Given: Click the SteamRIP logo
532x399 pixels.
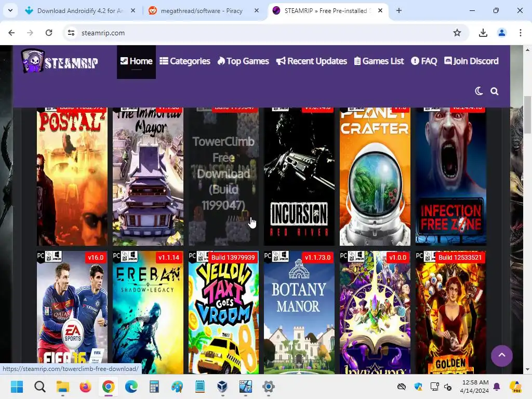Looking at the screenshot, I should pos(60,61).
